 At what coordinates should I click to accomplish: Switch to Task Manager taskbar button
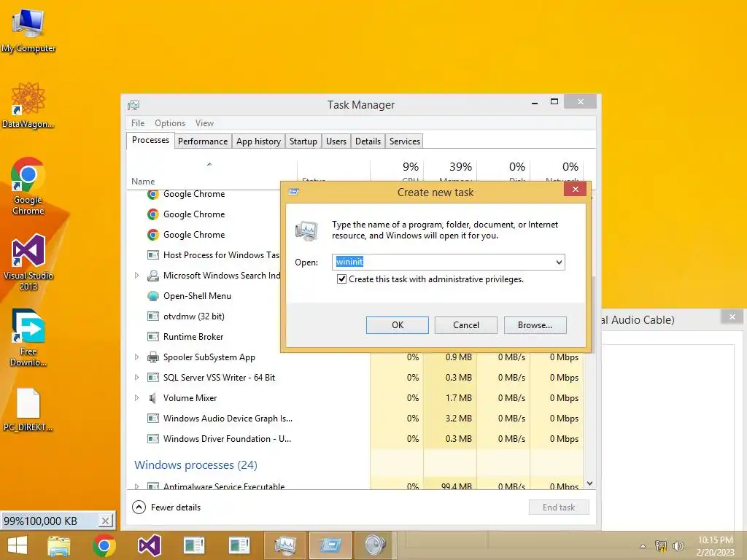pyautogui.click(x=285, y=545)
